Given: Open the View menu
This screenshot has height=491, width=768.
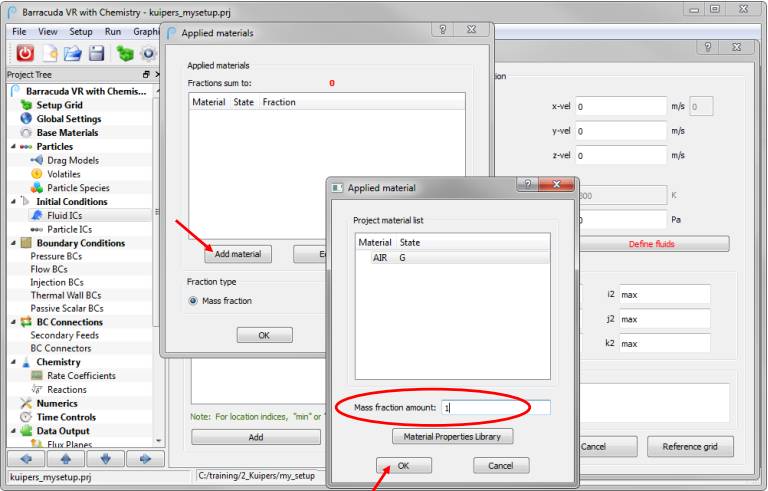Looking at the screenshot, I should coord(48,31).
